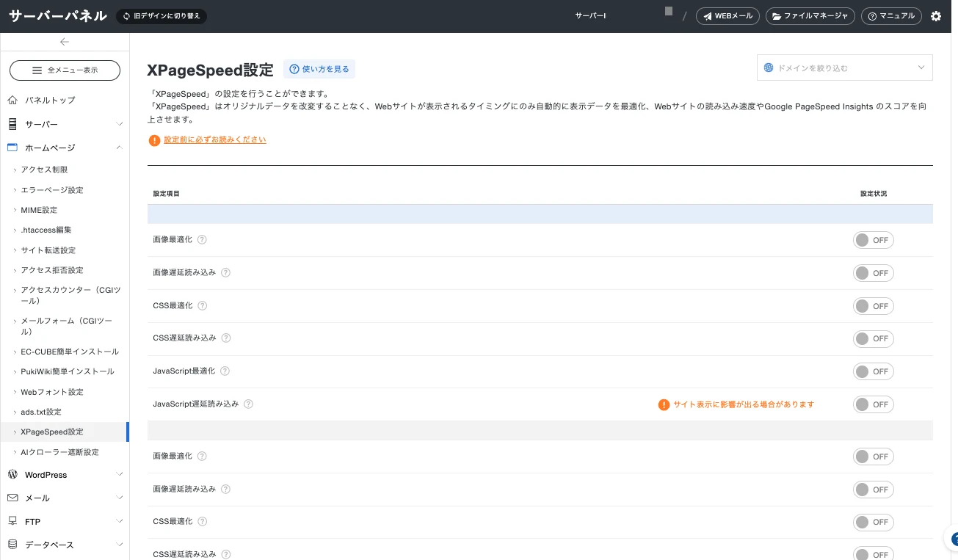Open the 設定前に必ずお読みください link
The image size is (958, 560).
coord(215,139)
